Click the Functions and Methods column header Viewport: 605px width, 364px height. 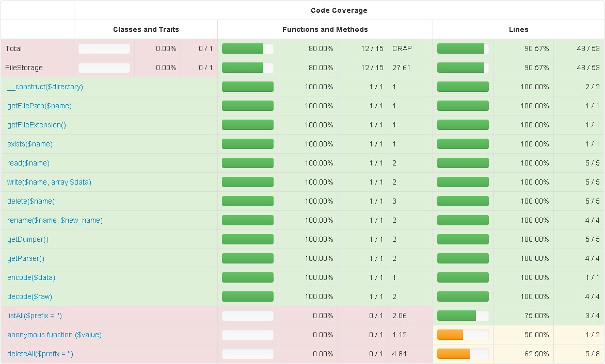pos(325,29)
